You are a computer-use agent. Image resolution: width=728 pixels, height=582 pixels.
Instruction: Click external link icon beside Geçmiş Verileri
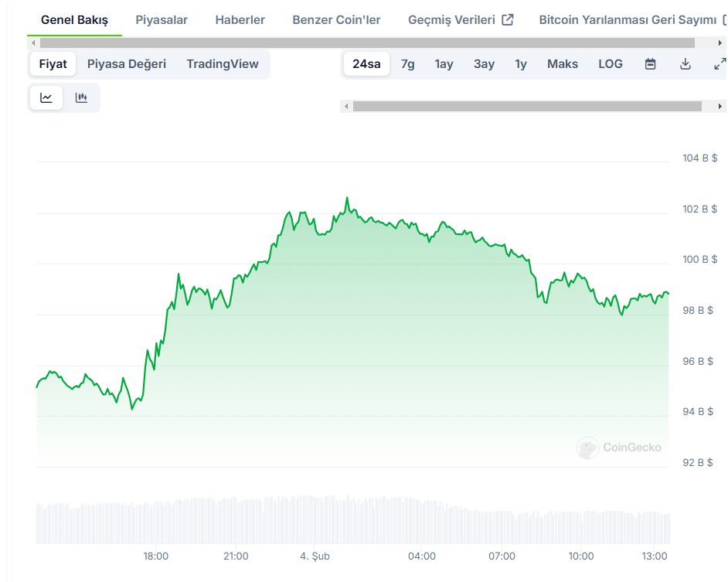click(x=508, y=20)
